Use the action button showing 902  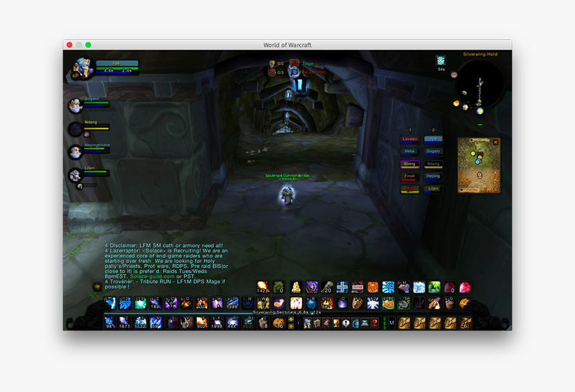coord(202,323)
